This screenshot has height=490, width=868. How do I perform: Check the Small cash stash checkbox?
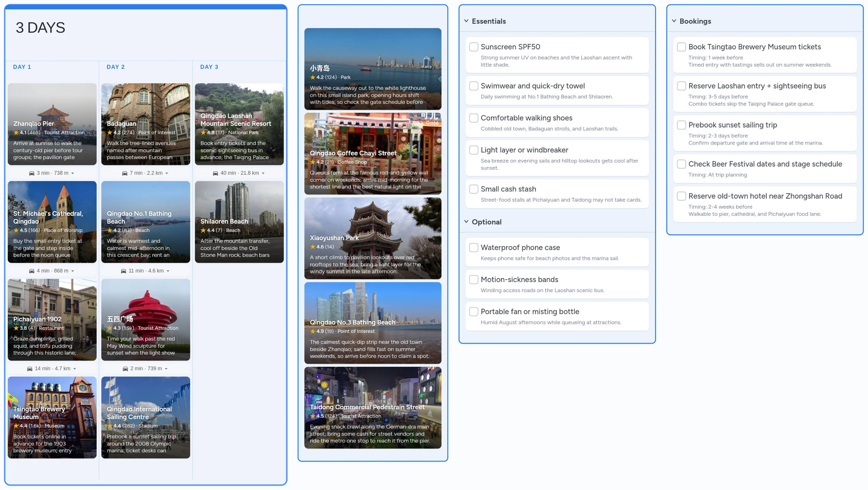pos(474,189)
